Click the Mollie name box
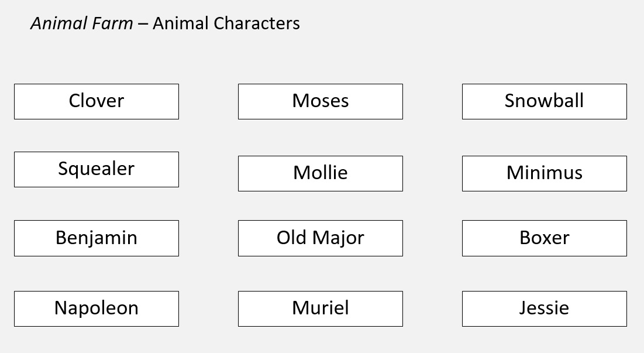The image size is (644, 353). click(x=321, y=173)
